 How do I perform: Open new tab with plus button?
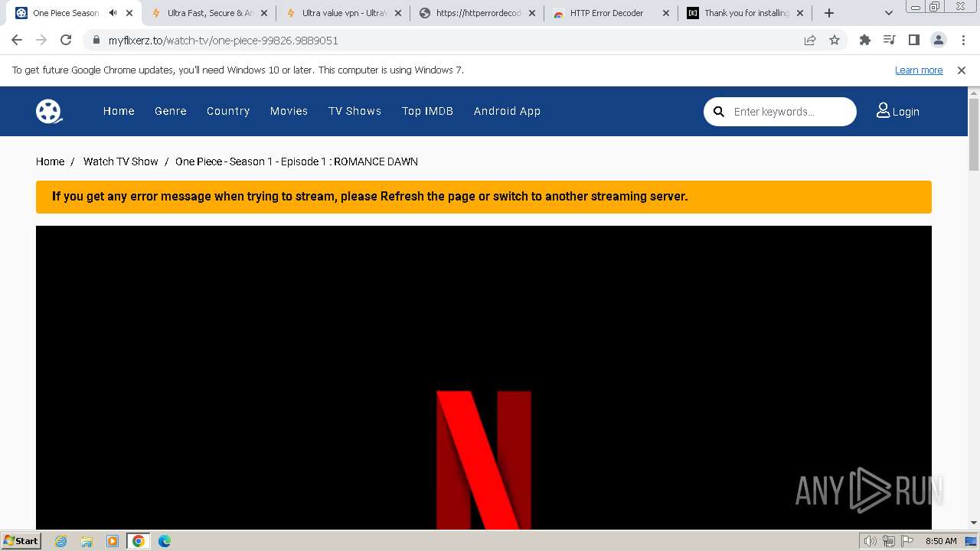828,13
